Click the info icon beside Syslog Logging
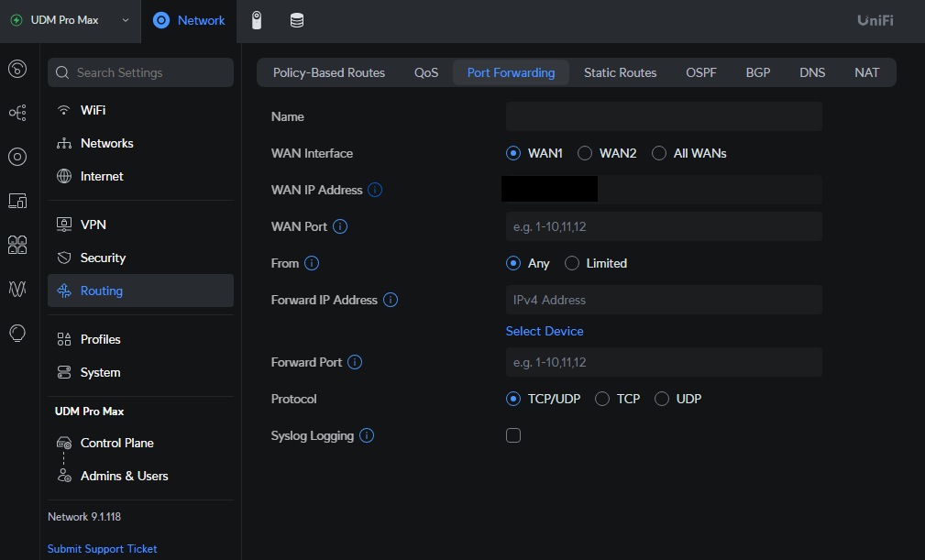The width and height of the screenshot is (925, 560). click(x=367, y=435)
